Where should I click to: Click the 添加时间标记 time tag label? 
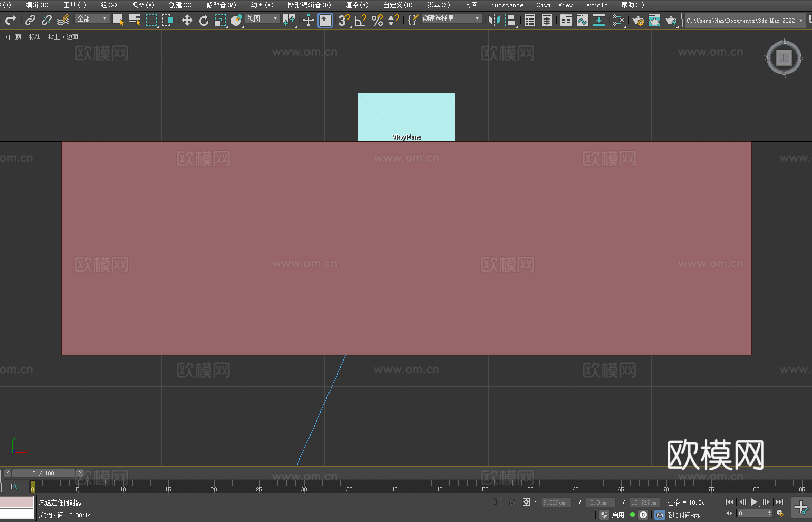point(685,515)
